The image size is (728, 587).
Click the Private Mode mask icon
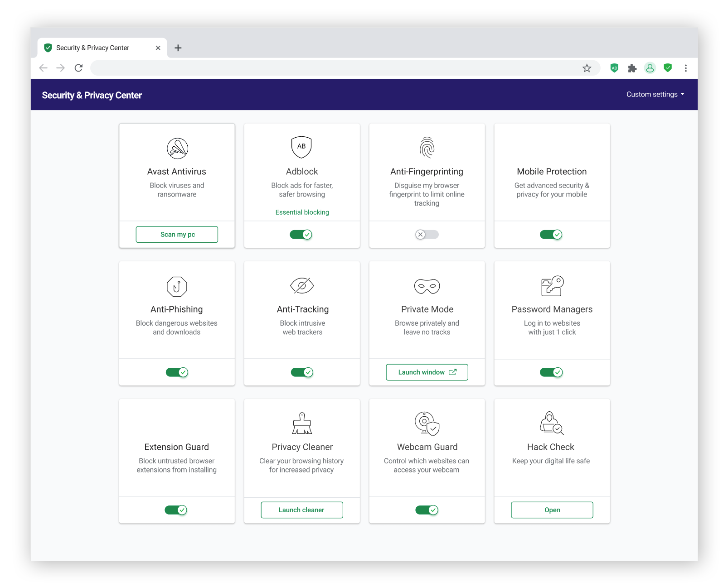coord(427,286)
